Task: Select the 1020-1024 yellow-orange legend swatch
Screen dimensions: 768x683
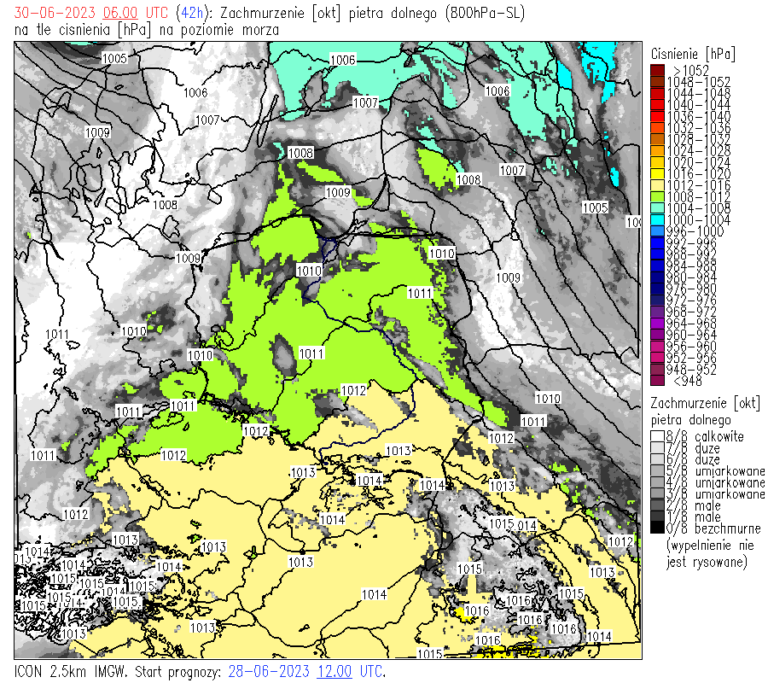Action: pyautogui.click(x=657, y=162)
